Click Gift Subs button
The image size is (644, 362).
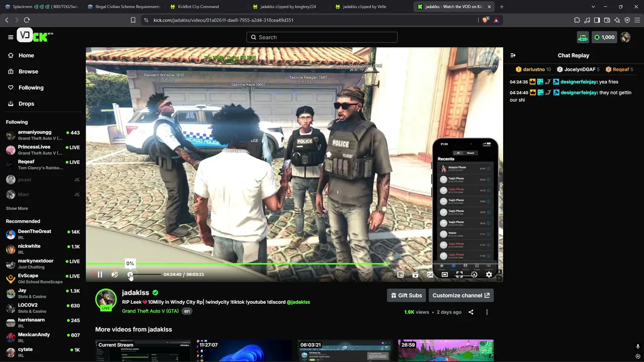point(407,296)
